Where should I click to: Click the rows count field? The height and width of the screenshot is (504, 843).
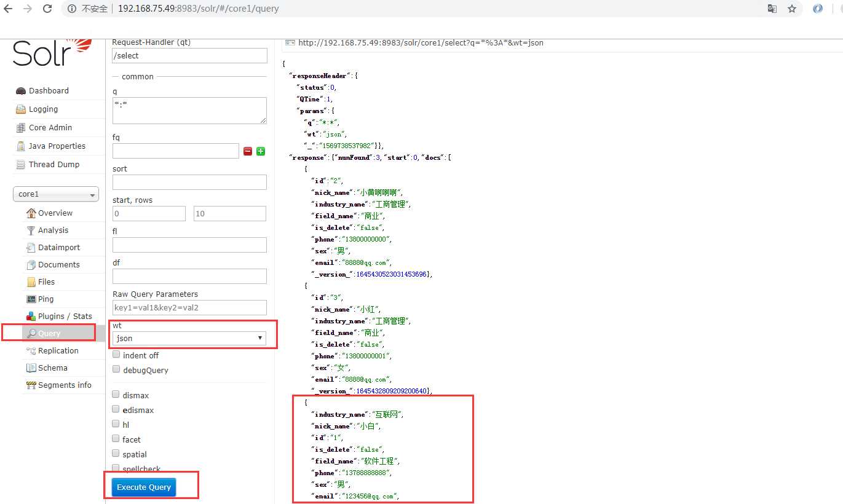coord(230,213)
